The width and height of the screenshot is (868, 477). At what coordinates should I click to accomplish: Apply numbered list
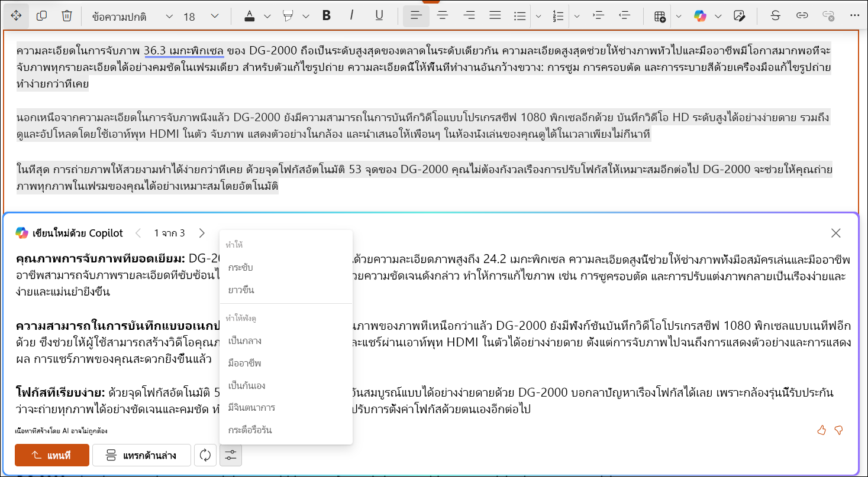click(558, 16)
